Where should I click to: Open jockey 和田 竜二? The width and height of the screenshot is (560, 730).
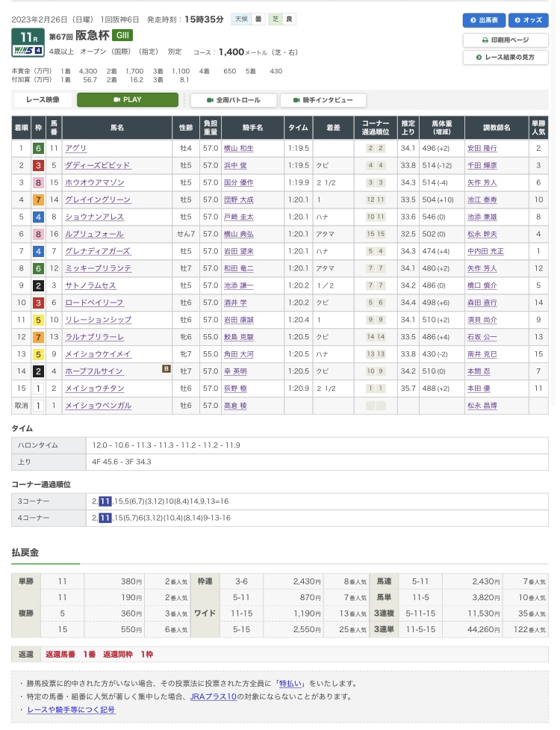tap(239, 269)
